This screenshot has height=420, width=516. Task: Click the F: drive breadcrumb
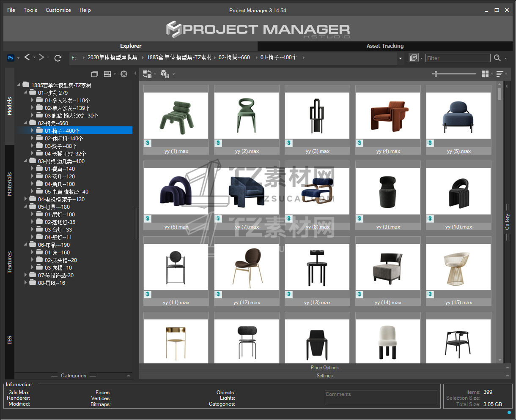tap(74, 57)
